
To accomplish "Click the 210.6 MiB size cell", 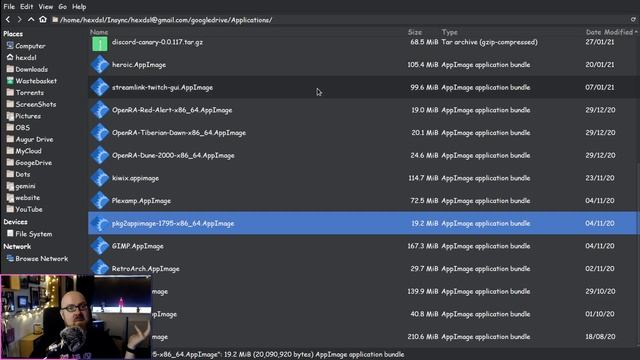I will tap(422, 337).
